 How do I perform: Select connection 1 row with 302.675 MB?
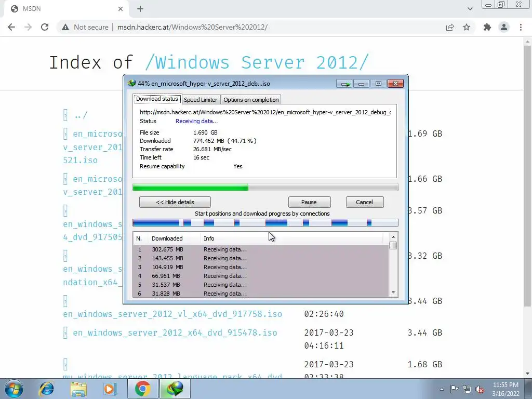[x=261, y=249]
